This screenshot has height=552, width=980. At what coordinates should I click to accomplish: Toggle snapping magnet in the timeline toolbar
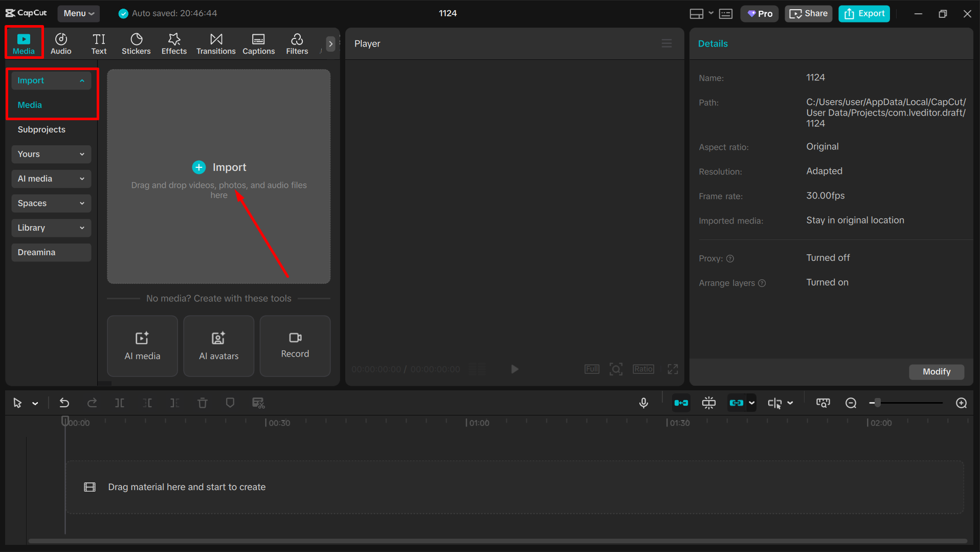(709, 403)
